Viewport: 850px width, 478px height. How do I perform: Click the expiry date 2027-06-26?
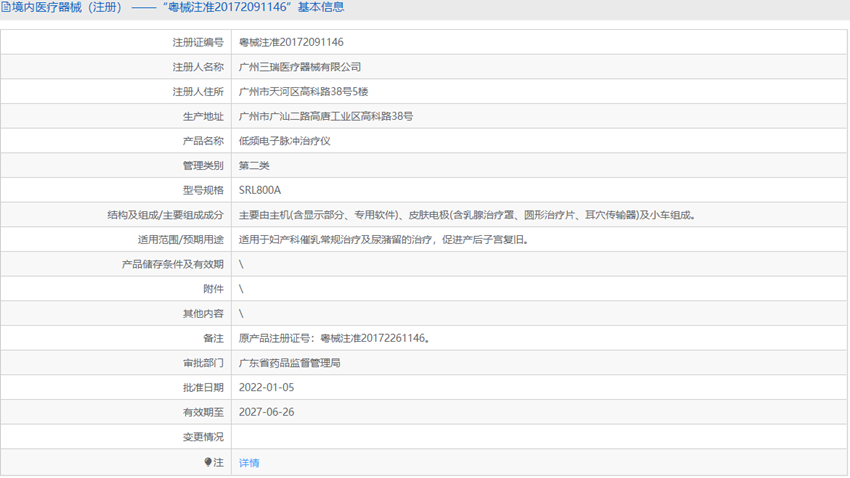[x=266, y=412]
